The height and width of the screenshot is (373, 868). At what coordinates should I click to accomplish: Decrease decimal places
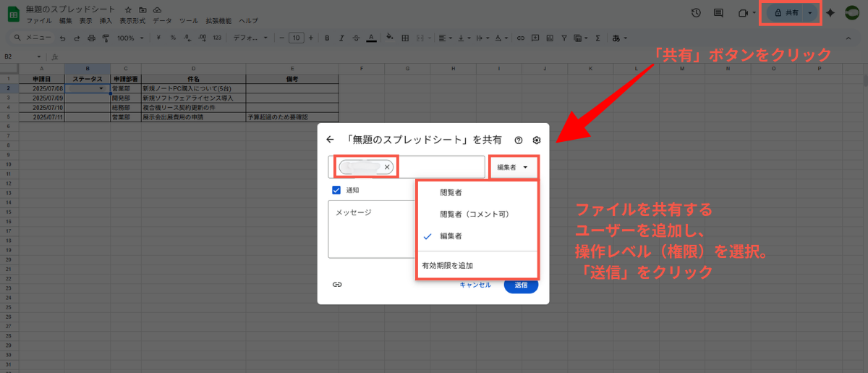click(x=187, y=38)
